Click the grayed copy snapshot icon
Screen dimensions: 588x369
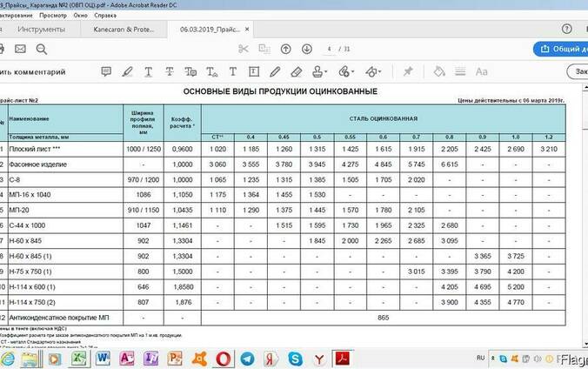264,49
